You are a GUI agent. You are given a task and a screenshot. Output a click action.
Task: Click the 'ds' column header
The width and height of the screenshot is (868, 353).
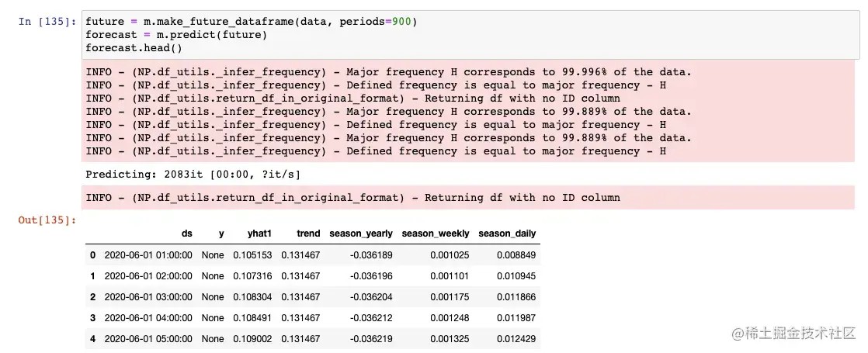(186, 234)
